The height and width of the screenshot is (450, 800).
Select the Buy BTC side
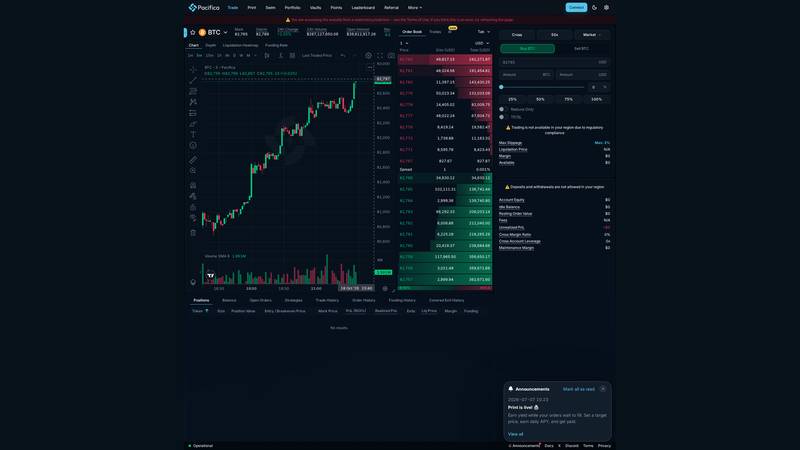pyautogui.click(x=527, y=48)
